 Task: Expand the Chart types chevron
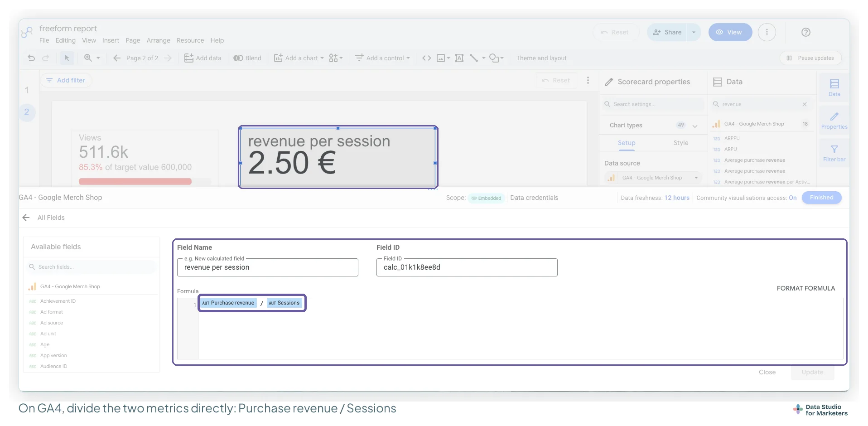[695, 126]
